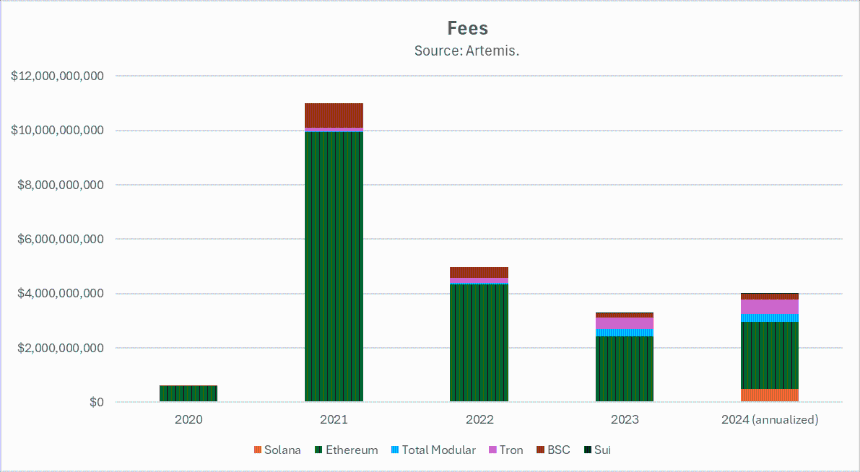The height and width of the screenshot is (472, 860).
Task: Select the 2021 Ethereum bar segment
Action: [334, 266]
